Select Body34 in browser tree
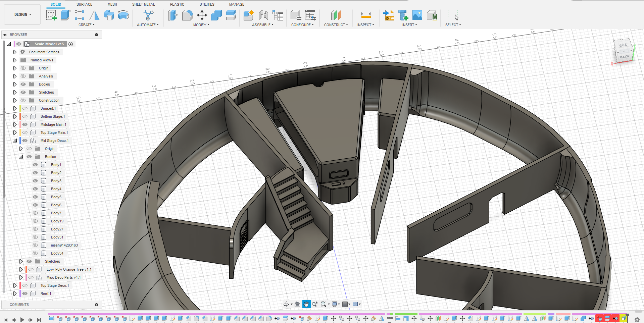Screen dimensions: 644x323 (x=57, y=253)
